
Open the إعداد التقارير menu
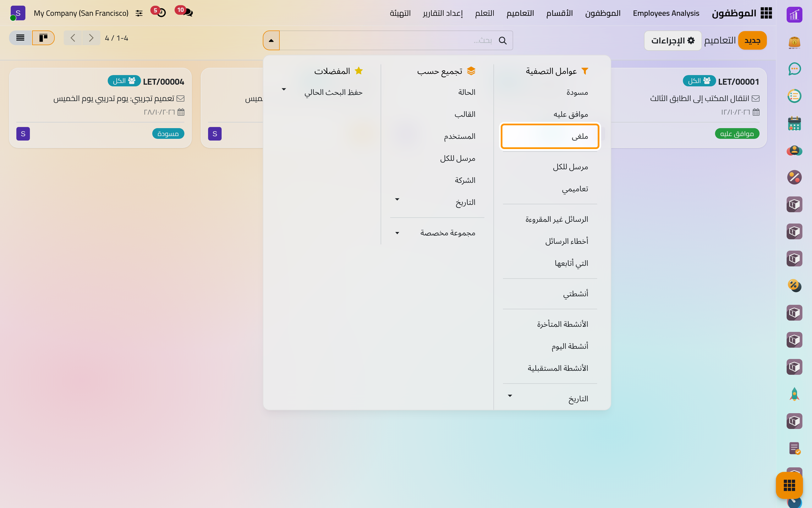click(x=443, y=13)
